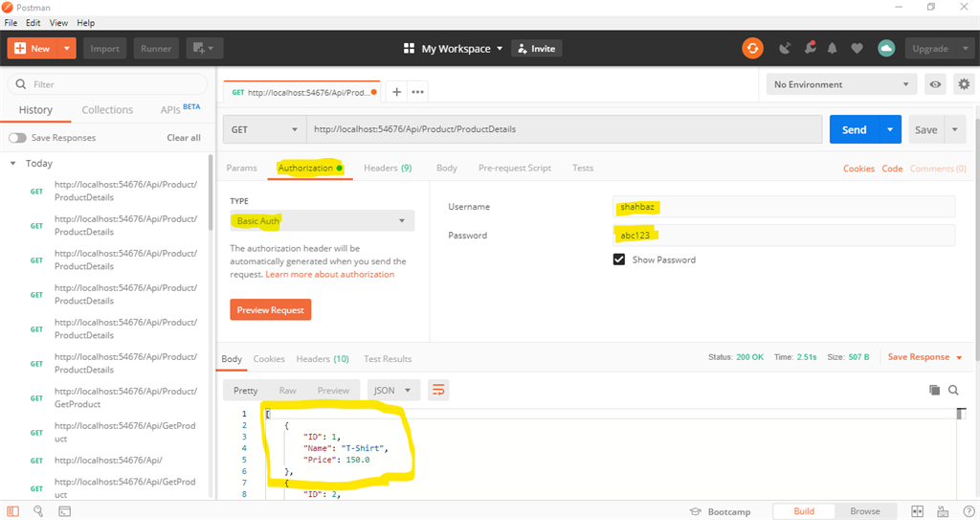Click the open new window icon
The width and height of the screenshot is (980, 520).
205,48
